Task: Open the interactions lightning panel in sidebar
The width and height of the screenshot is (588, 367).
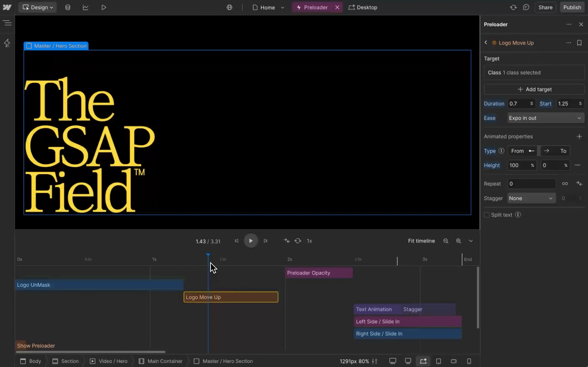Action: pyautogui.click(x=7, y=43)
